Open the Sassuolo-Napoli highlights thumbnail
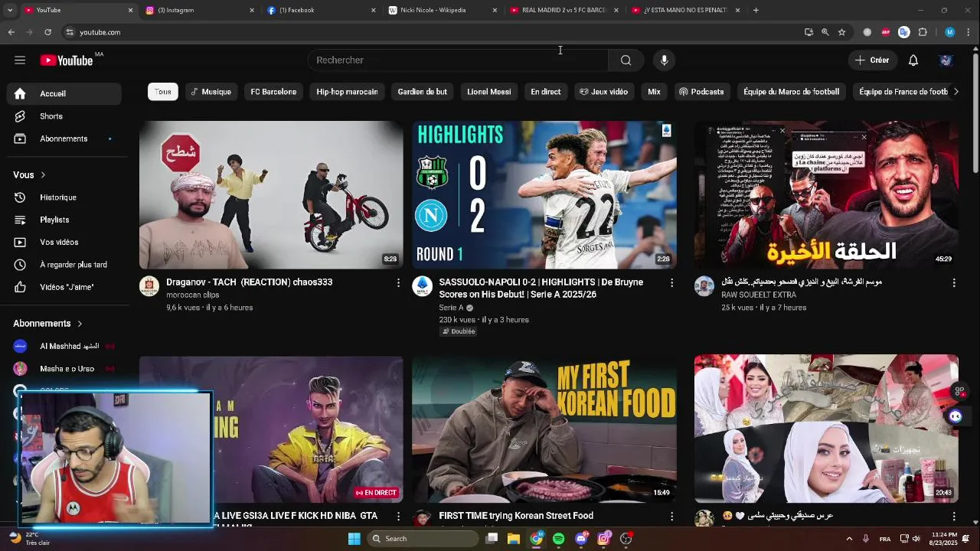Image resolution: width=980 pixels, height=551 pixels. 544,194
